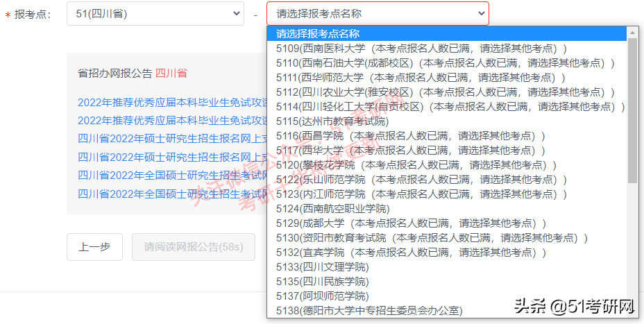Select option 5133 四川文理学院
The height and width of the screenshot is (324, 644).
coord(447,267)
